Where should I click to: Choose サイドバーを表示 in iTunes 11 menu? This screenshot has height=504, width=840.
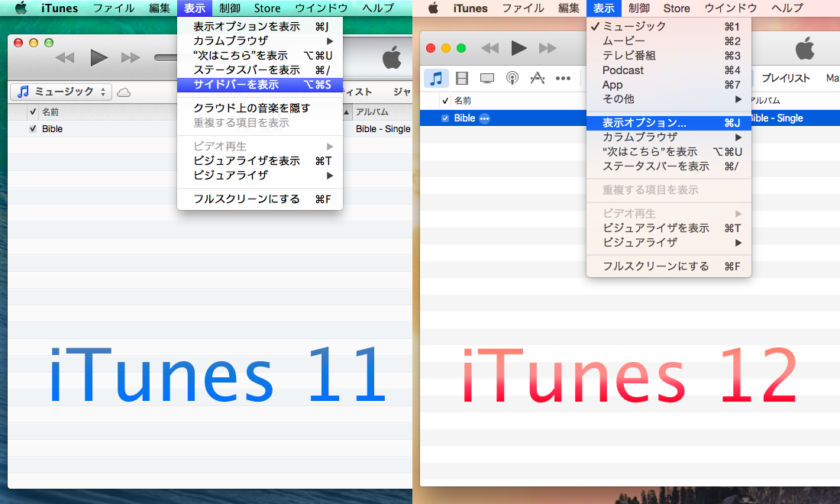coord(260,85)
